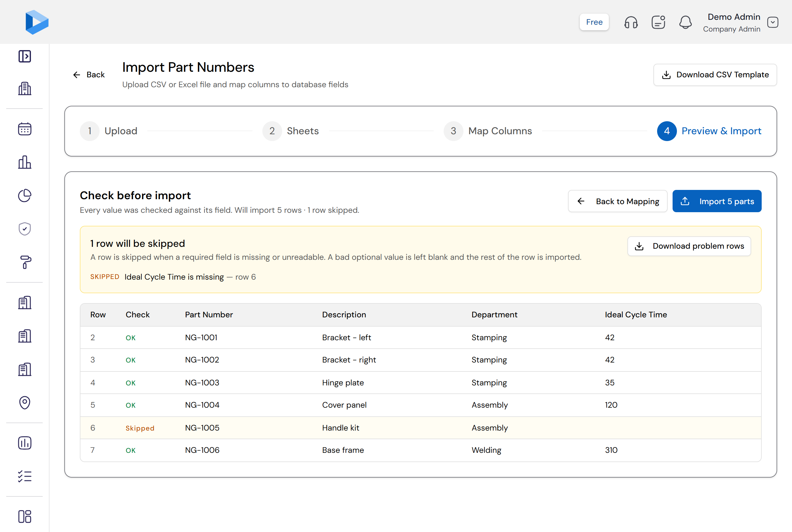Open the Demo Admin account dropdown
This screenshot has height=532, width=792.
click(773, 22)
